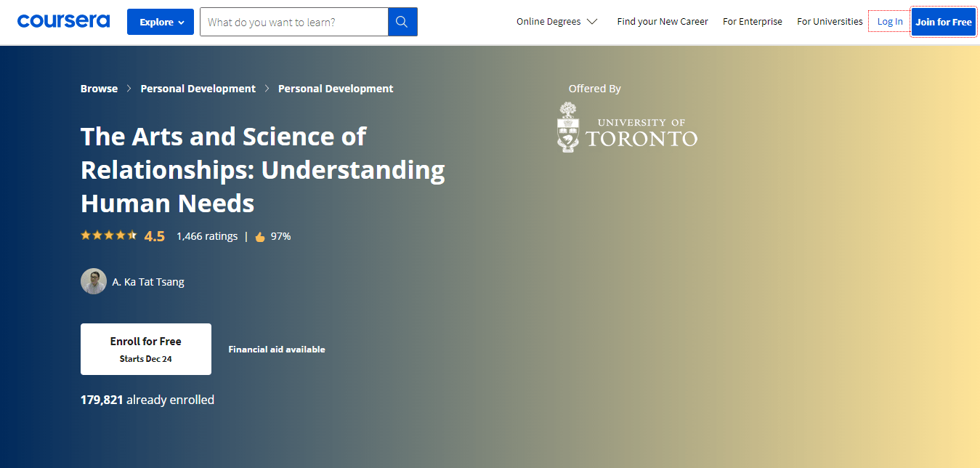980x468 pixels.
Task: Open the last Personal Development breadcrumb
Action: click(x=336, y=89)
